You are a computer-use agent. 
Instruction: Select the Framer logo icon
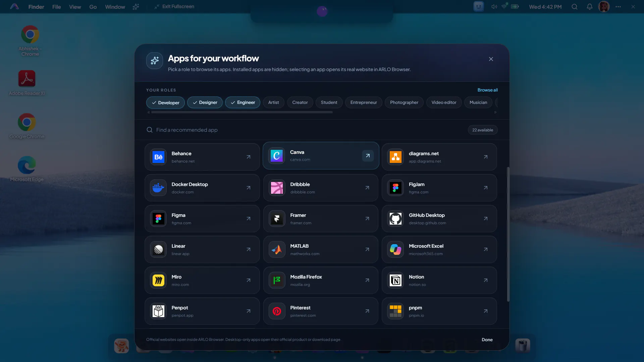point(277,219)
